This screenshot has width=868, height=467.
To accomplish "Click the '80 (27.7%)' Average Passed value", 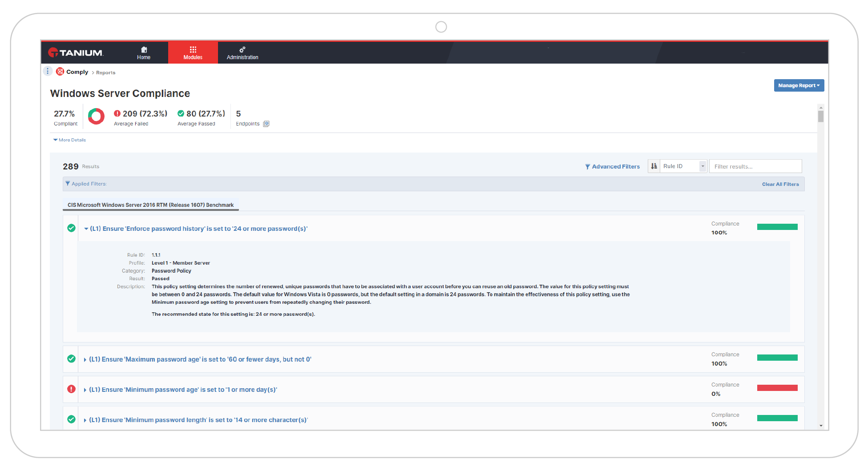I will [x=206, y=114].
